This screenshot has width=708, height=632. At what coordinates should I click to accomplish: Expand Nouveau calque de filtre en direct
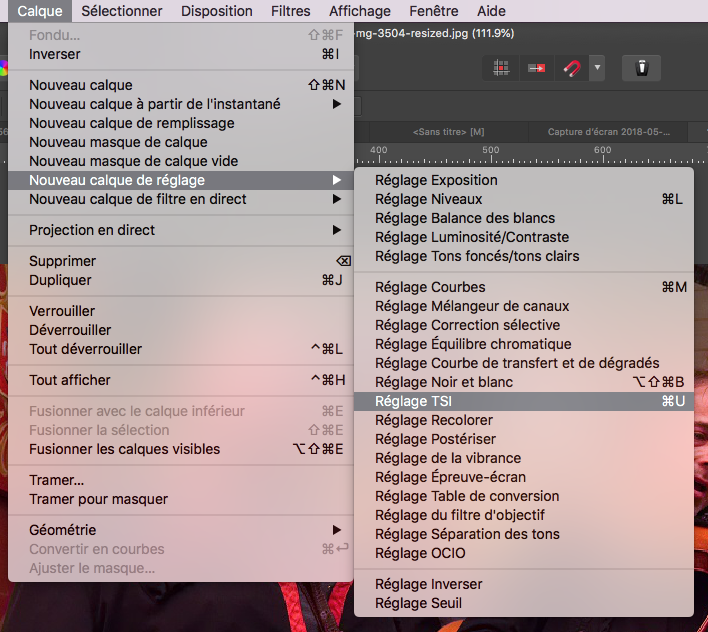[181, 199]
